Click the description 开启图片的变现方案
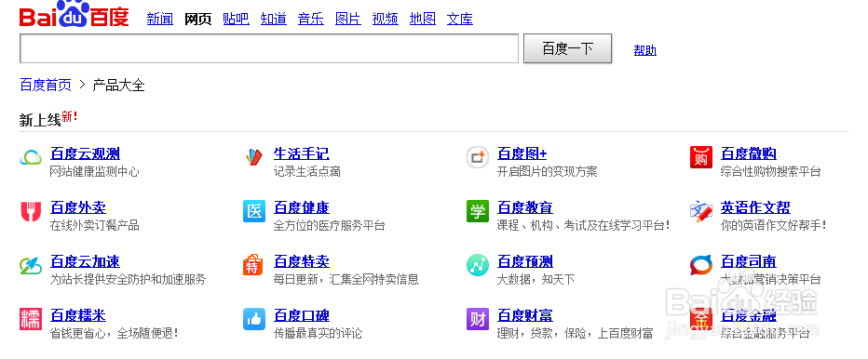 pyautogui.click(x=548, y=171)
